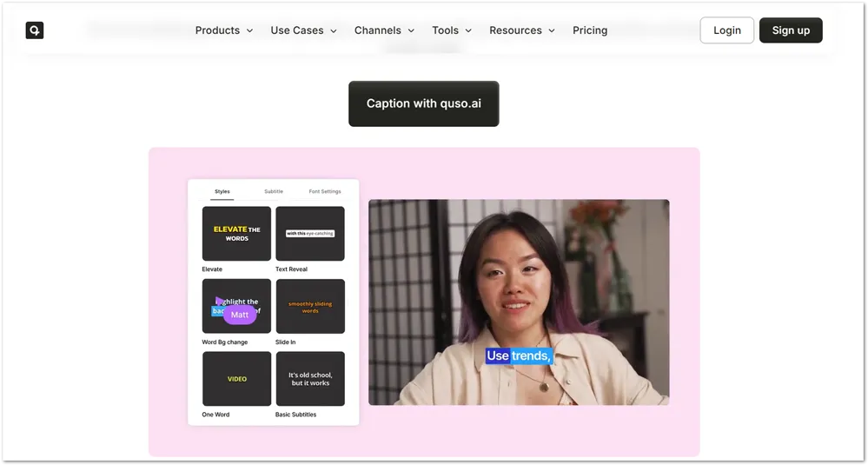Choose the Slide In style thumbnail
The image size is (868, 465).
click(x=310, y=306)
